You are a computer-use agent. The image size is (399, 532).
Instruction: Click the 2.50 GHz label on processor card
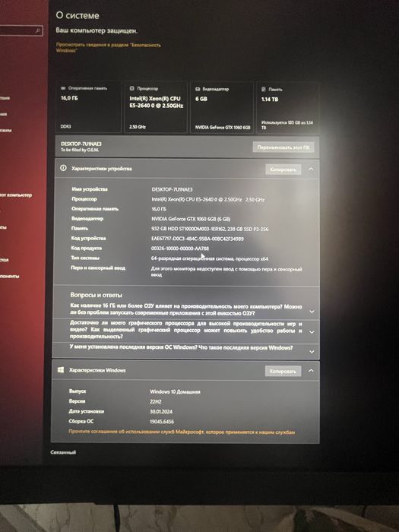pyautogui.click(x=138, y=127)
